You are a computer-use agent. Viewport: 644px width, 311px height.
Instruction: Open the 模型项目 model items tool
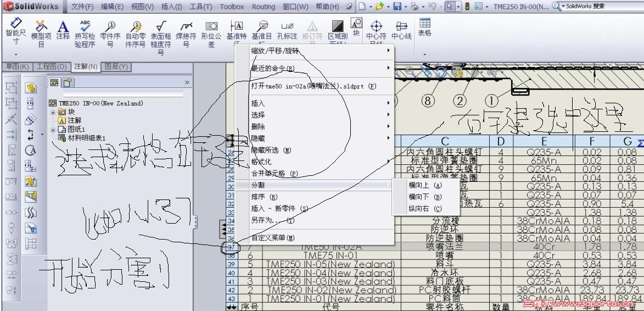[x=41, y=33]
